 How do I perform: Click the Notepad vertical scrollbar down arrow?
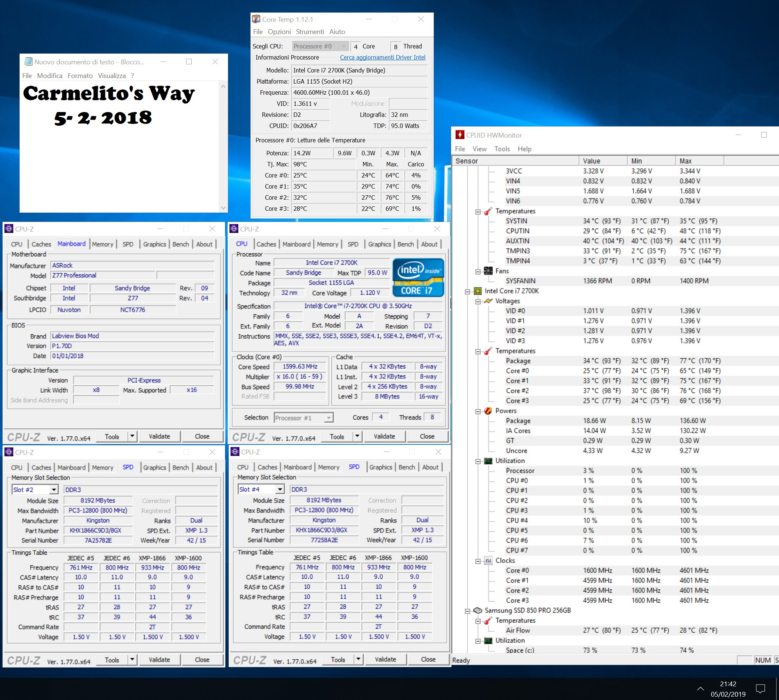pyautogui.click(x=223, y=208)
